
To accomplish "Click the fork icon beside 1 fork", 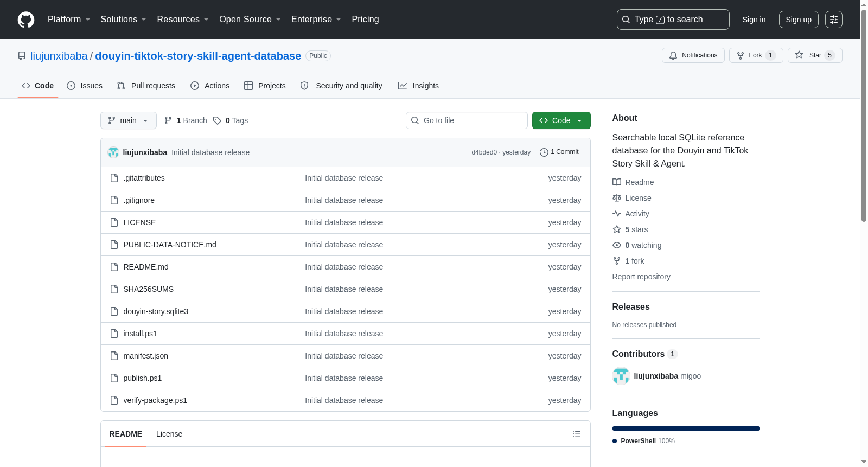I will click(617, 261).
